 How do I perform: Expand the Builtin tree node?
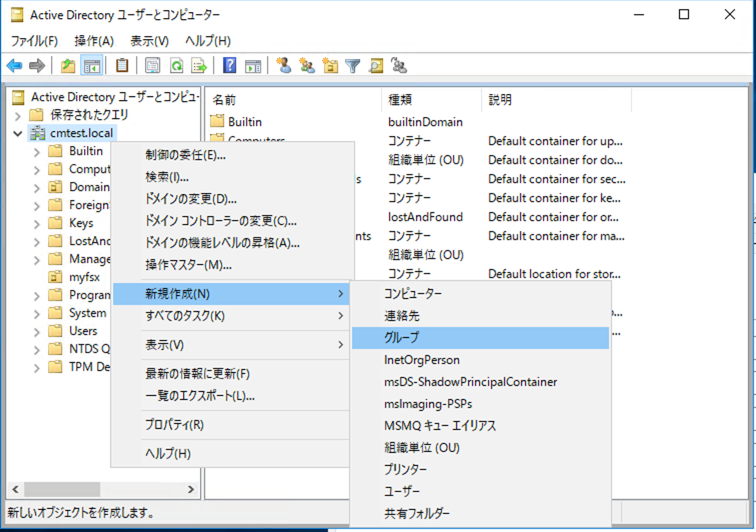36,152
